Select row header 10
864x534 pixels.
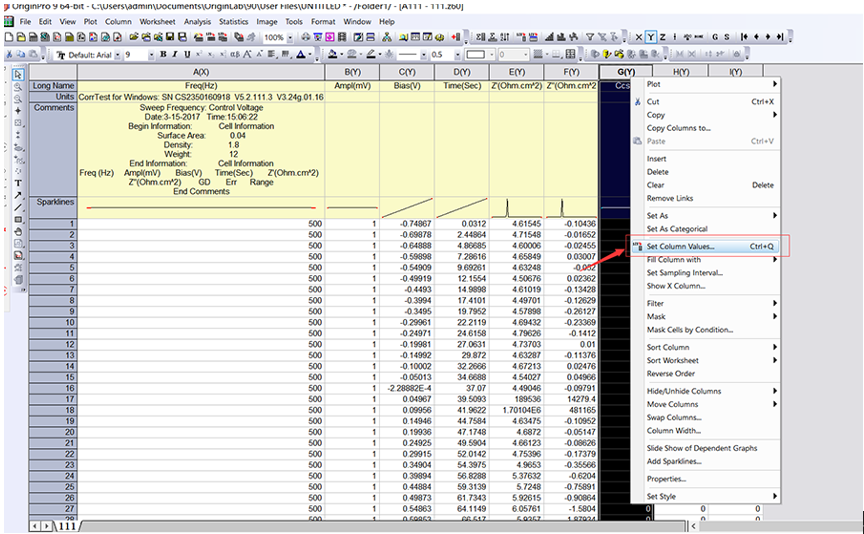(x=53, y=322)
